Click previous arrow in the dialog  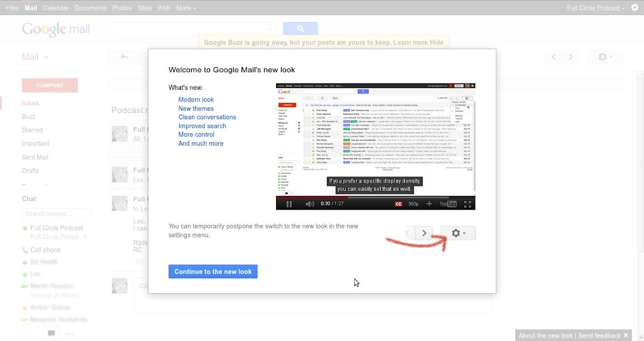coord(408,233)
